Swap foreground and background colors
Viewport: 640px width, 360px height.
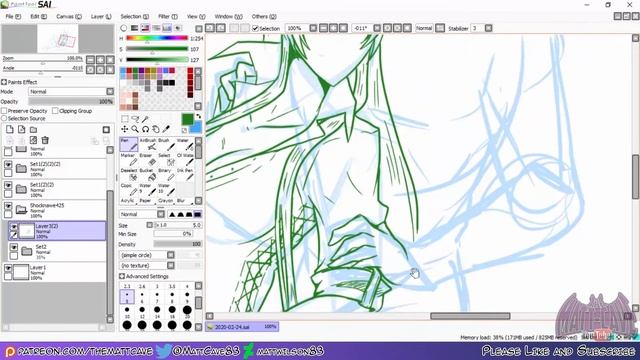pos(199,116)
